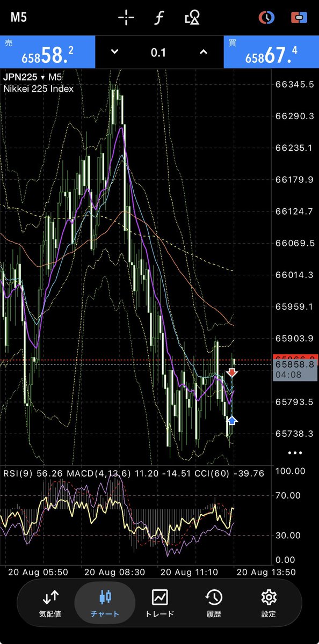This screenshot has height=644, width=319.
Task: Tap the 65903.9 price axis label
Action: tap(294, 339)
